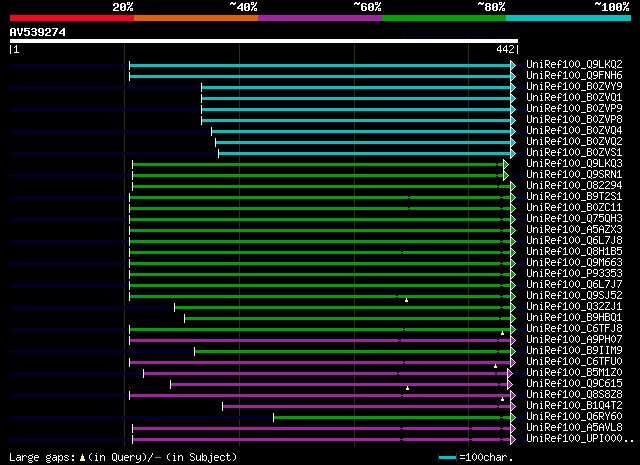Click the purple arrowhead ending the C6TFU0 alignment

[513, 363]
